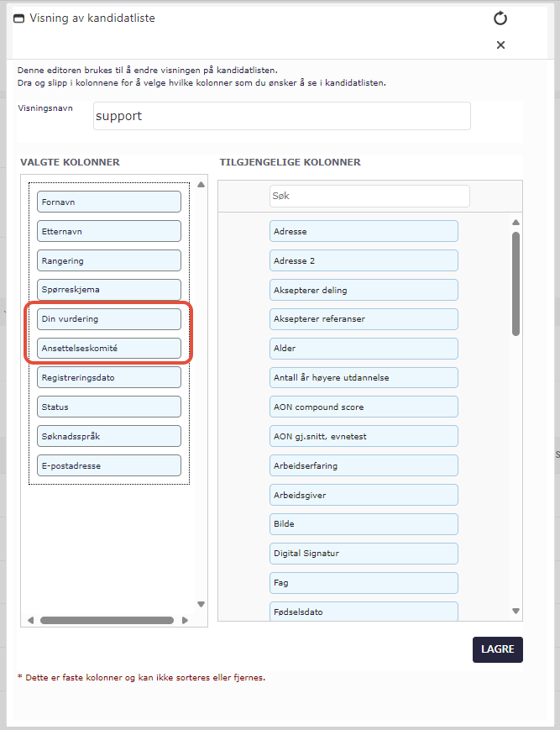The image size is (560, 730).
Task: Select the Din vurdering column item
Action: click(109, 319)
